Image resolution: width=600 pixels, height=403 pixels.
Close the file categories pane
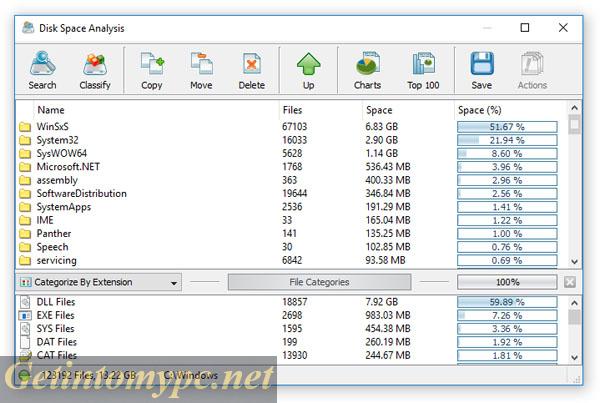pyautogui.click(x=570, y=282)
